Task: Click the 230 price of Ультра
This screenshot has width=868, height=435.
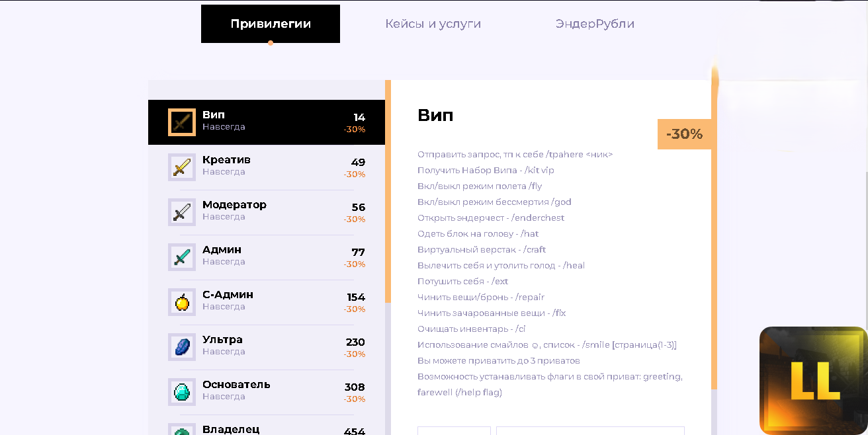Action: pos(355,342)
